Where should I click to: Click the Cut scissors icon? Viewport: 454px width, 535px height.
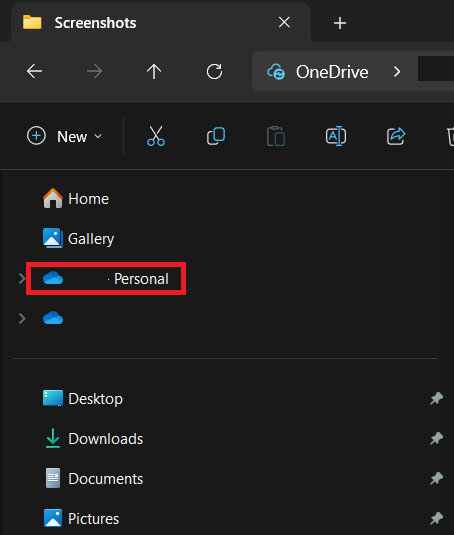pyautogui.click(x=156, y=136)
